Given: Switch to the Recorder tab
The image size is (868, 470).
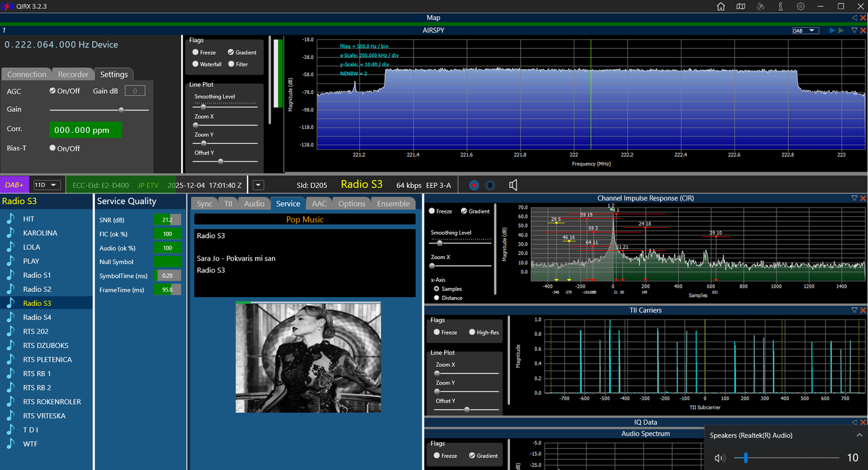Looking at the screenshot, I should (x=73, y=75).
